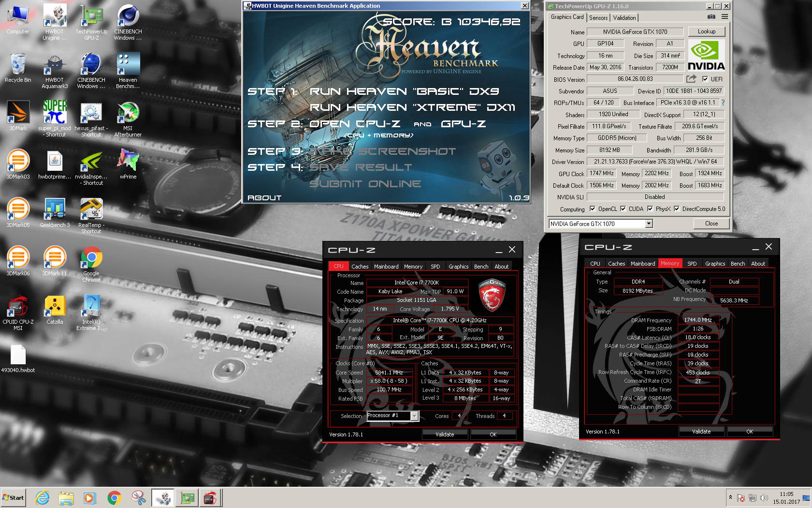Open the 3DMark05 desktop icon
The height and width of the screenshot is (508, 812).
[x=18, y=213]
